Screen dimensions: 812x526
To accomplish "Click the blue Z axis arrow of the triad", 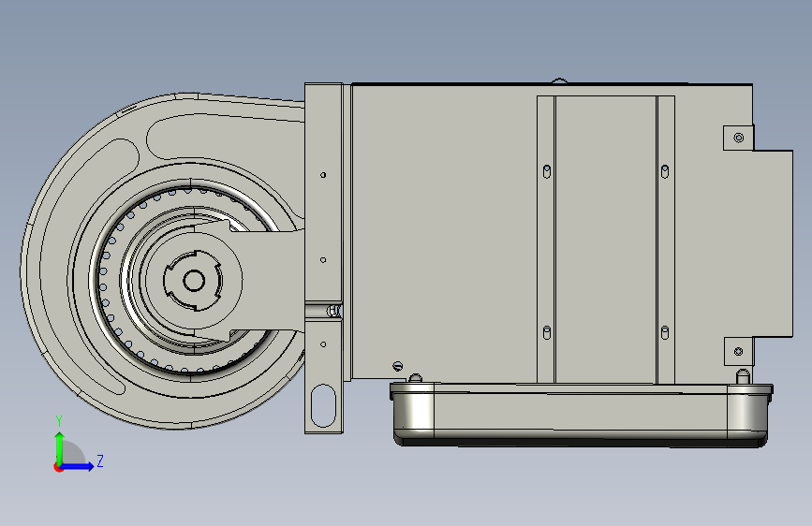I will click(78, 466).
